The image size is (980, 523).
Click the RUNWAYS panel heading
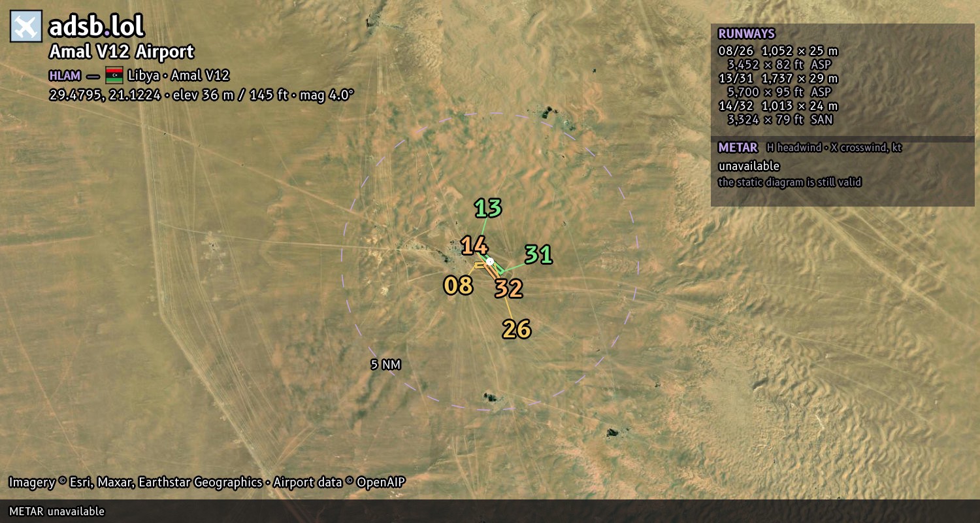(x=746, y=34)
